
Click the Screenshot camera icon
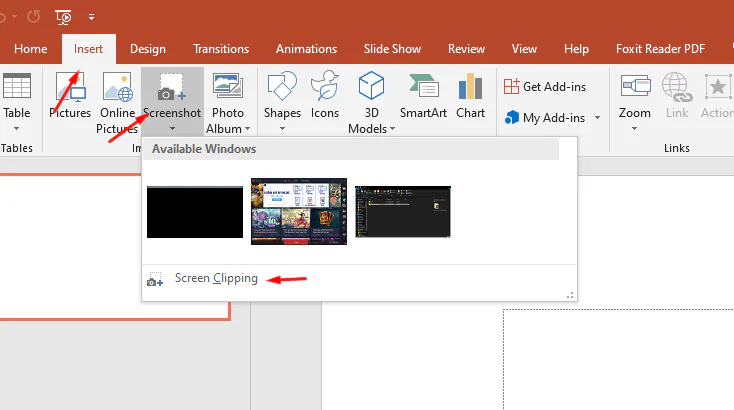click(x=172, y=87)
